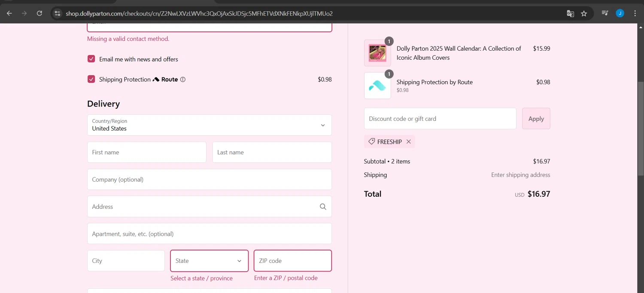
Task: Open Chrome three-dot menu
Action: (635, 13)
